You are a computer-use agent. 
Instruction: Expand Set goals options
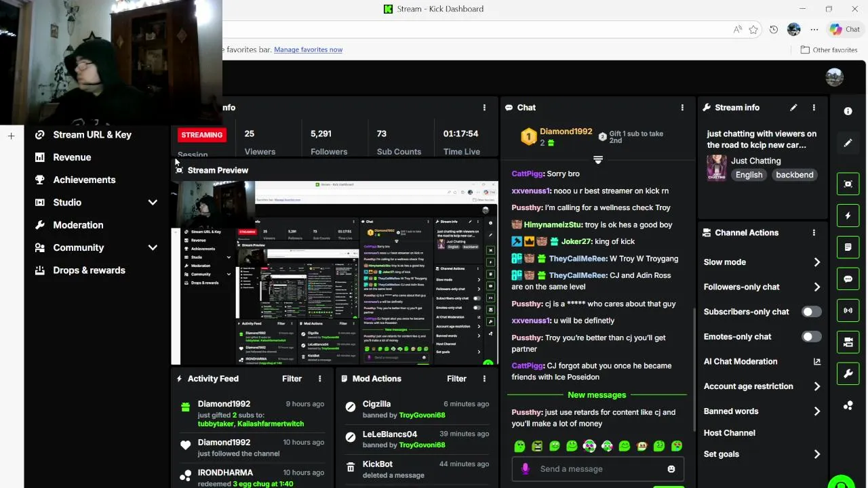coord(816,454)
